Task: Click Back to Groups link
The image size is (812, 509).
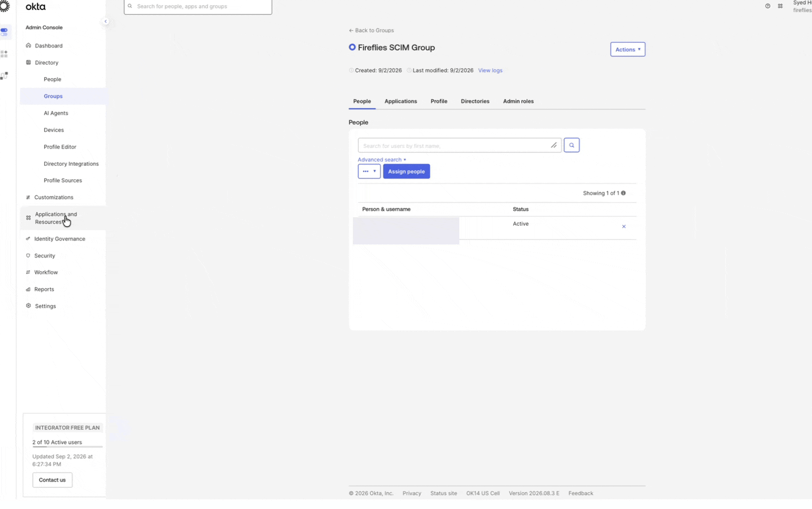Action: [x=371, y=30]
